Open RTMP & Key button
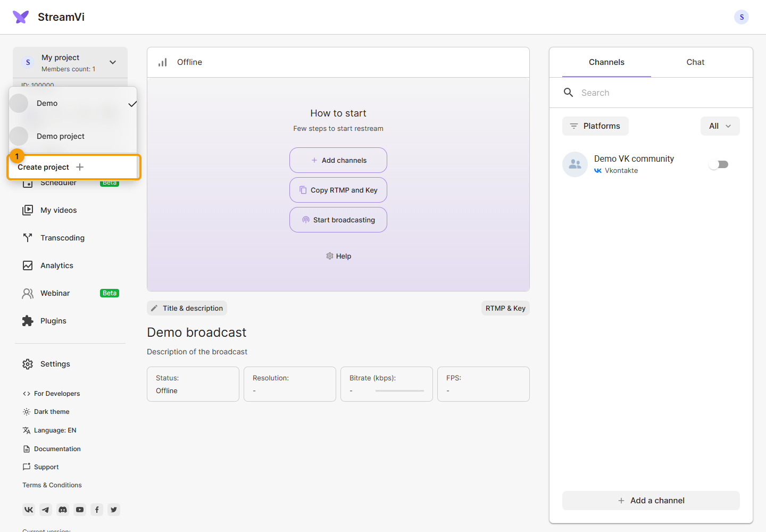 pyautogui.click(x=505, y=308)
